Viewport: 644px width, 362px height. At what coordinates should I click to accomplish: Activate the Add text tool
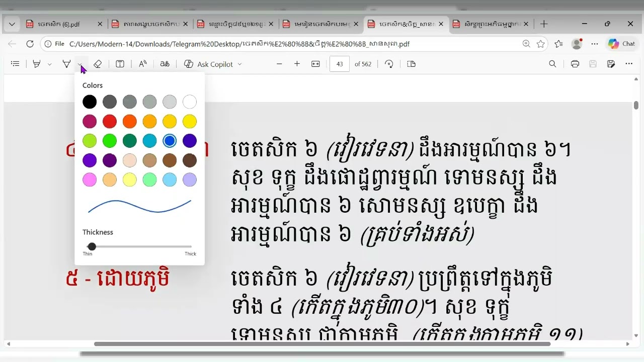(120, 64)
